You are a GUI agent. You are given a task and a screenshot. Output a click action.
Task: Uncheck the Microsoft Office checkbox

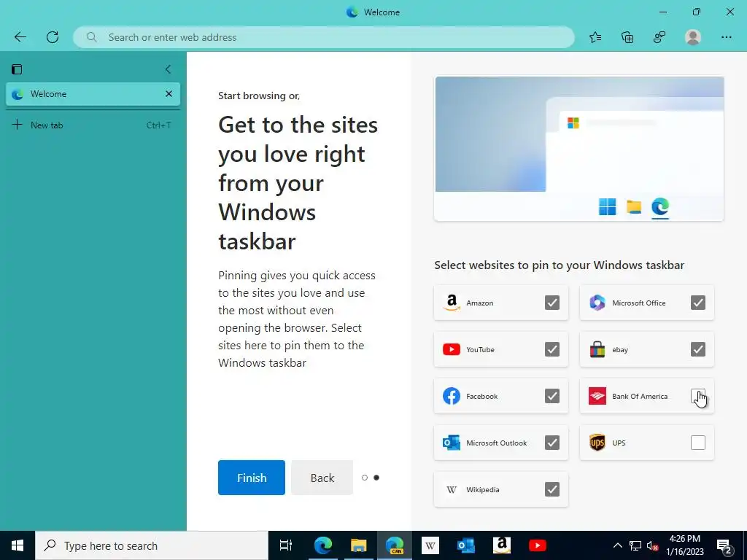click(x=698, y=303)
